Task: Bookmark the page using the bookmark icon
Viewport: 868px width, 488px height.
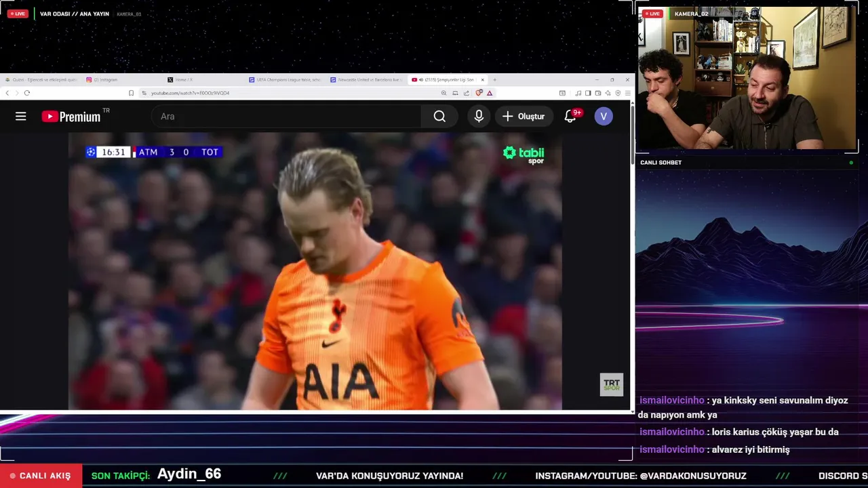Action: pos(132,93)
